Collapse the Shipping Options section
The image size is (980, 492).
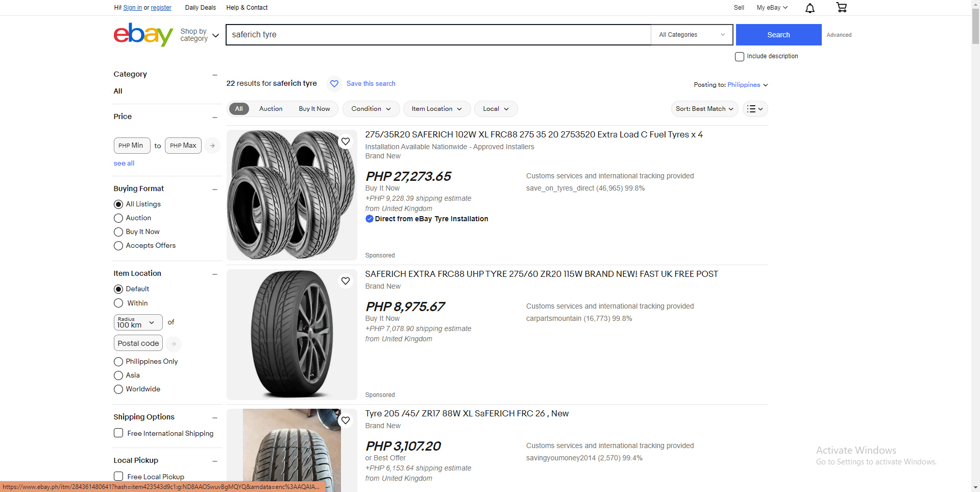(x=215, y=417)
